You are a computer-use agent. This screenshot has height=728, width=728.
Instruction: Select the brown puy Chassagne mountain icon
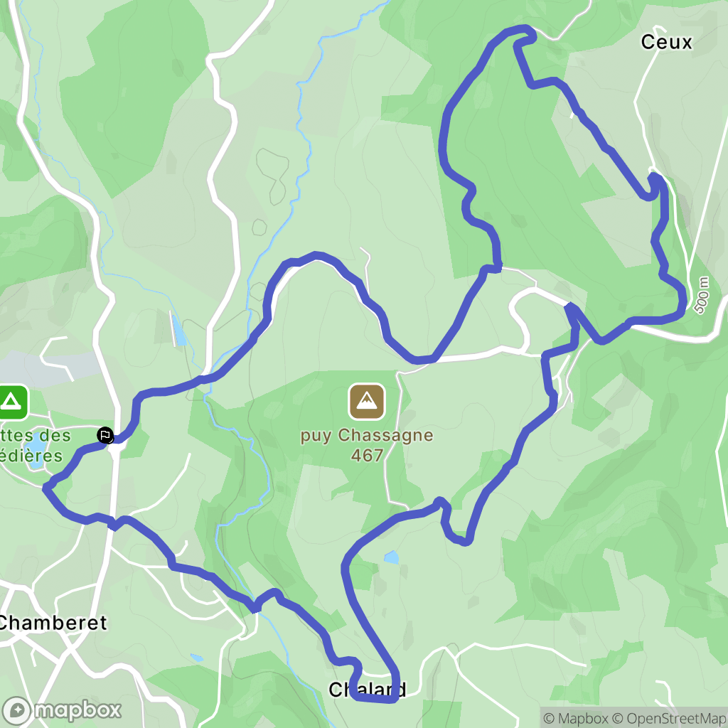(367, 402)
